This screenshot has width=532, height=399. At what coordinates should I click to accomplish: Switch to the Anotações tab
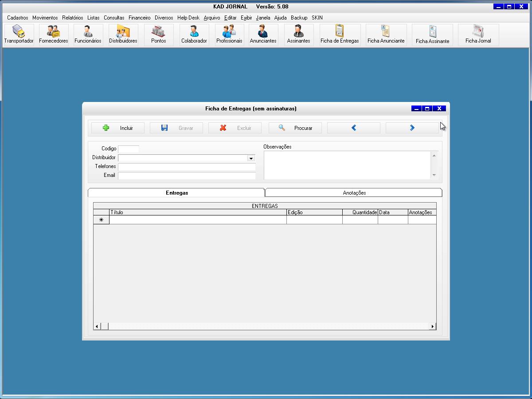click(354, 193)
